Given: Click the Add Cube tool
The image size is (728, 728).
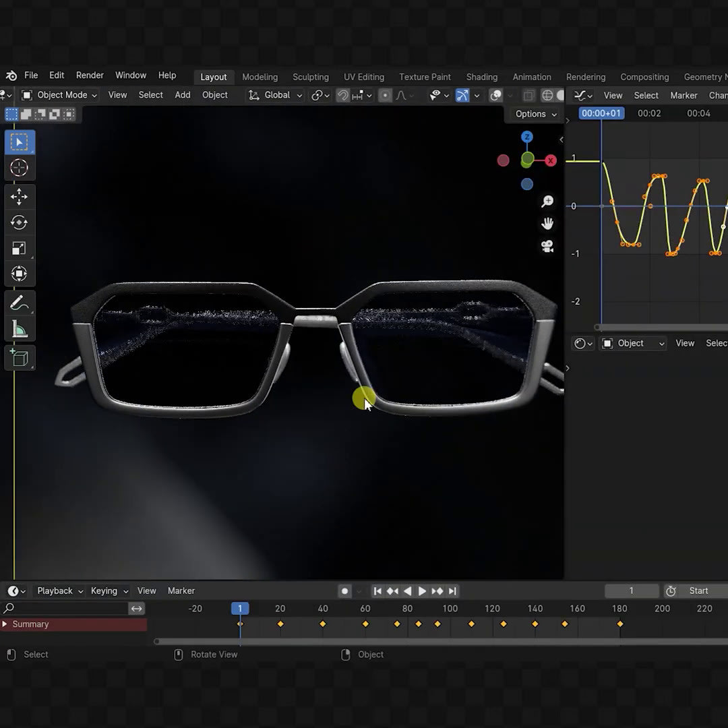Looking at the screenshot, I should (19, 357).
